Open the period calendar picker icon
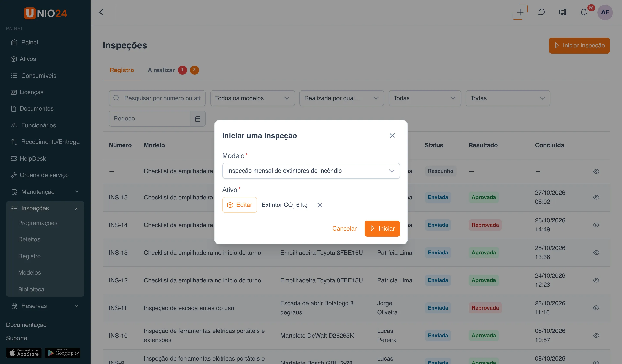 (198, 119)
